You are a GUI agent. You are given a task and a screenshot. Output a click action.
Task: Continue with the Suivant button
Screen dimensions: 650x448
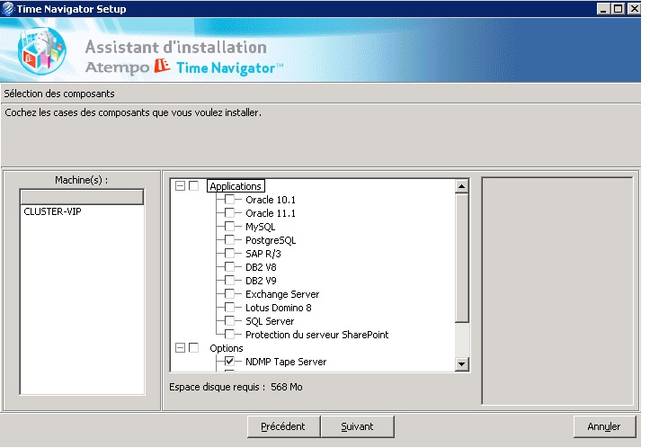pyautogui.click(x=357, y=426)
